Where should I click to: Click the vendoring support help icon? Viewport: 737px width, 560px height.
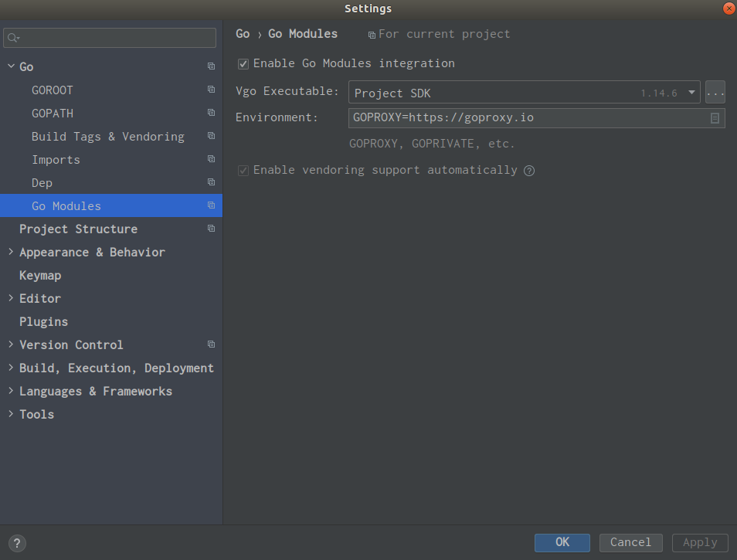tap(529, 171)
